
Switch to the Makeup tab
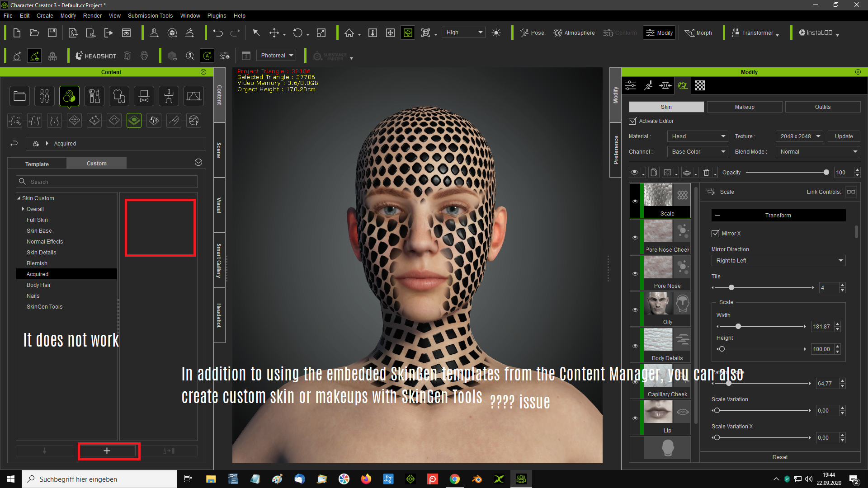[745, 107]
